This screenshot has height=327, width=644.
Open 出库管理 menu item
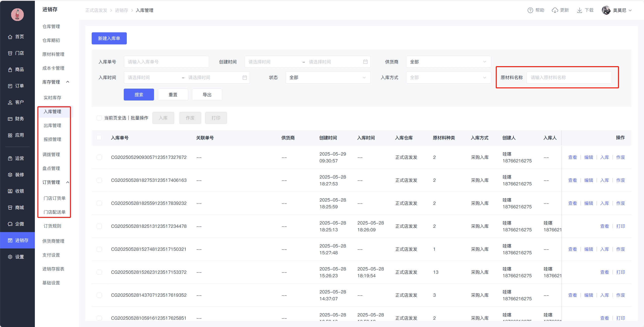click(53, 125)
